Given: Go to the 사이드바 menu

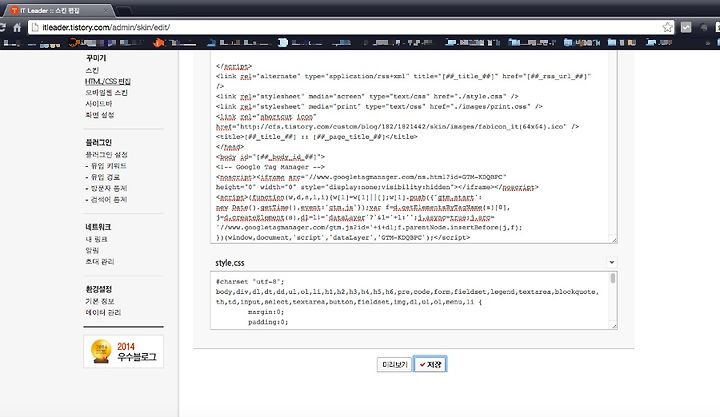Looking at the screenshot, I should (x=98, y=104).
